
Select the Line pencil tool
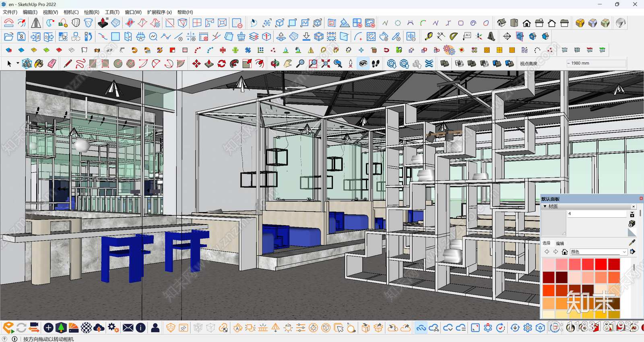coord(68,64)
